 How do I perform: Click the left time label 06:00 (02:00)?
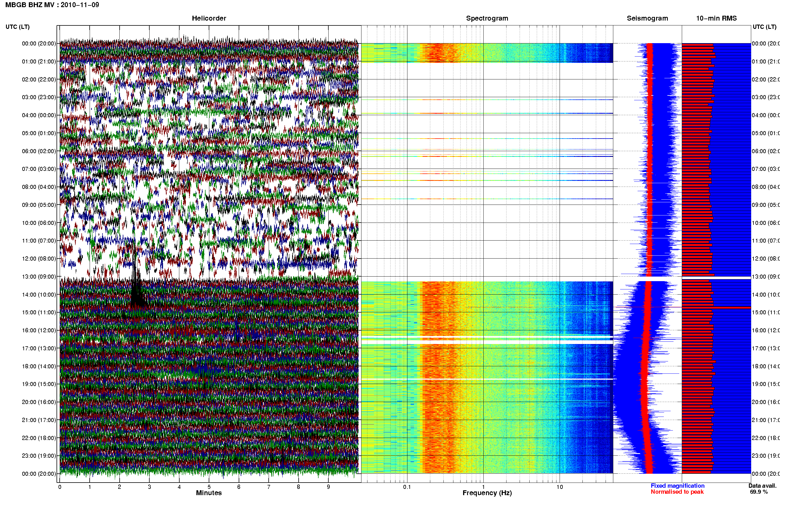click(39, 151)
